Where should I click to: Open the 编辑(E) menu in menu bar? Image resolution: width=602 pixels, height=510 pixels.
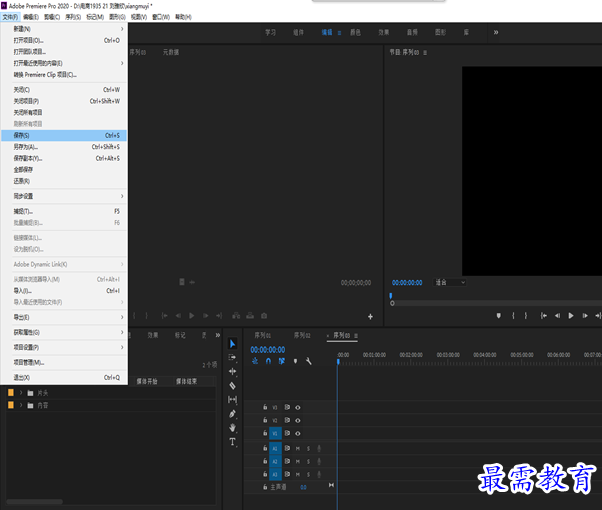pyautogui.click(x=31, y=17)
